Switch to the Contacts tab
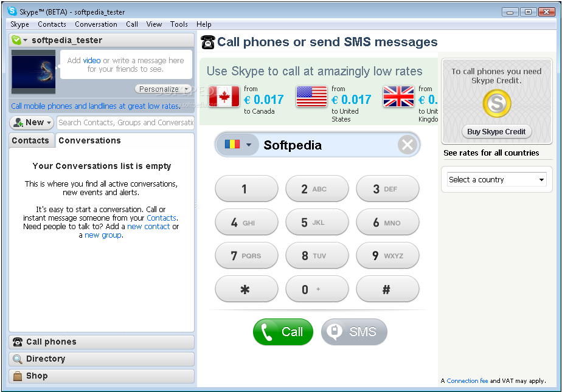Image resolution: width=562 pixels, height=392 pixels. (31, 140)
